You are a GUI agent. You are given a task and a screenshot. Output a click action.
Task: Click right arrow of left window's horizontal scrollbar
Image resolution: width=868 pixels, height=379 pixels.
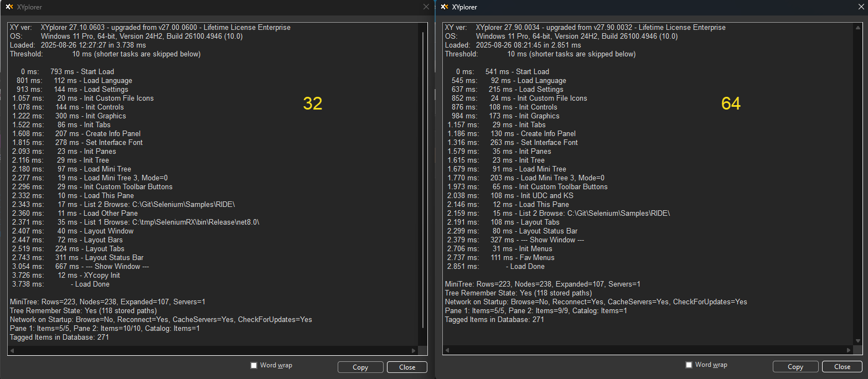(414, 350)
